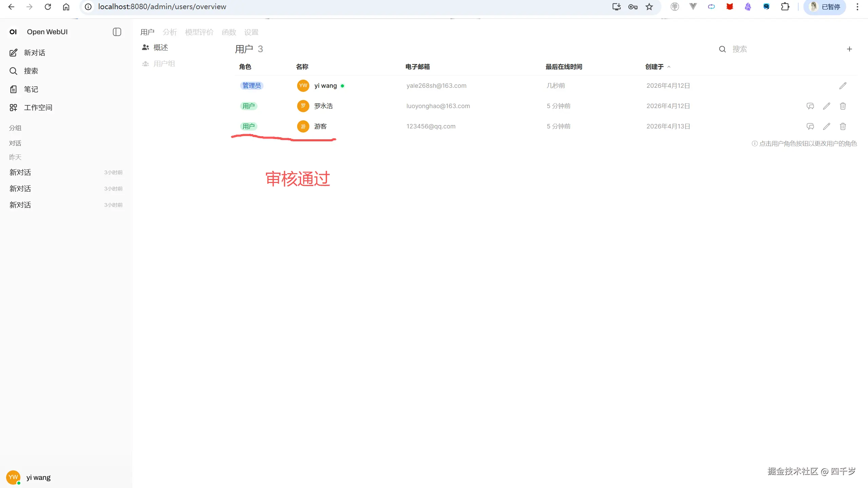Open the 用户组 section
The image size is (868, 488).
[164, 64]
